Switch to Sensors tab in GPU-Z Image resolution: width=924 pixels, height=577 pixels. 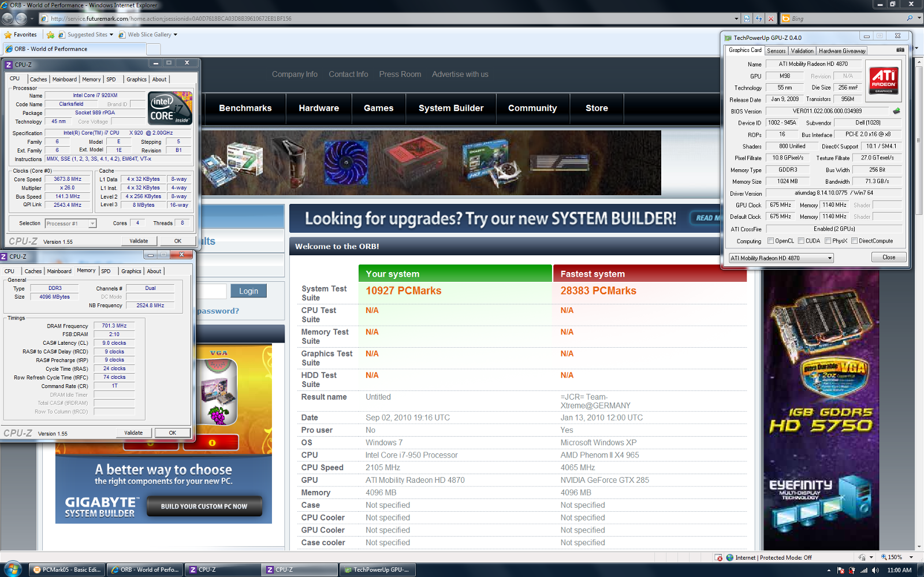(x=776, y=51)
